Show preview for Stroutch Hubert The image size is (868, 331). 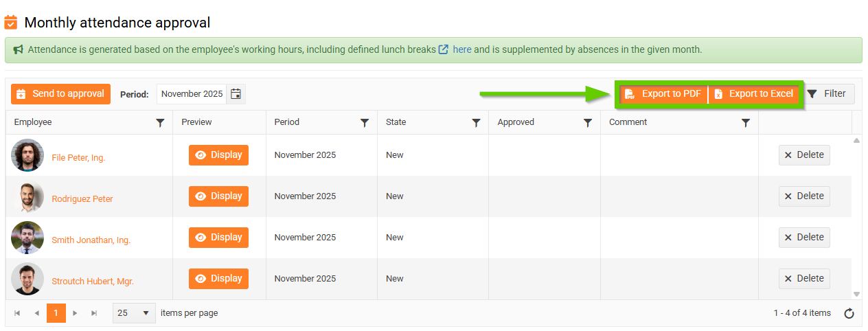click(218, 279)
